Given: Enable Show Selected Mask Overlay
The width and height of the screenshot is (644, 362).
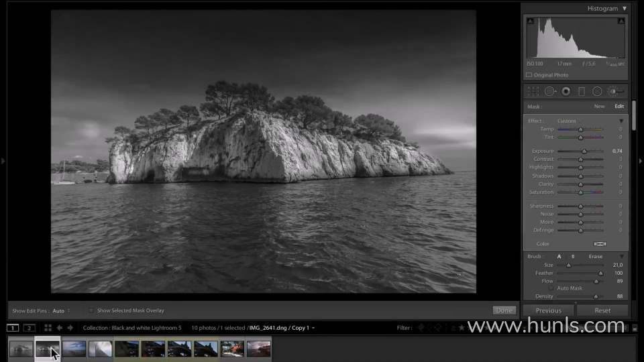Looking at the screenshot, I should (x=91, y=310).
